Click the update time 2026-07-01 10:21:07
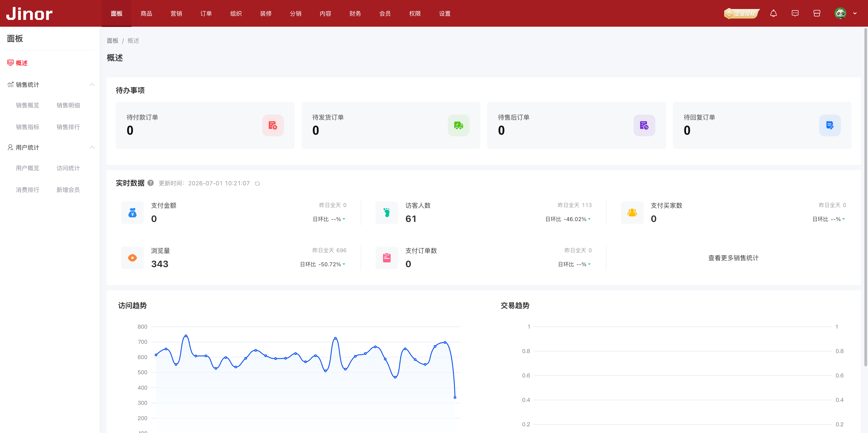Image resolution: width=868 pixels, height=433 pixels. (x=219, y=183)
